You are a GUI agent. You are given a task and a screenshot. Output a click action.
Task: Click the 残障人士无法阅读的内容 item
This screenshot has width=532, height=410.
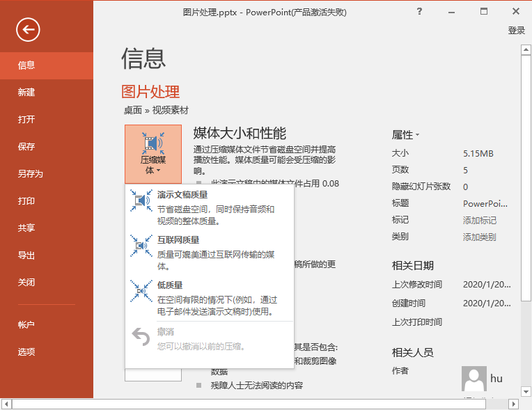click(x=256, y=385)
